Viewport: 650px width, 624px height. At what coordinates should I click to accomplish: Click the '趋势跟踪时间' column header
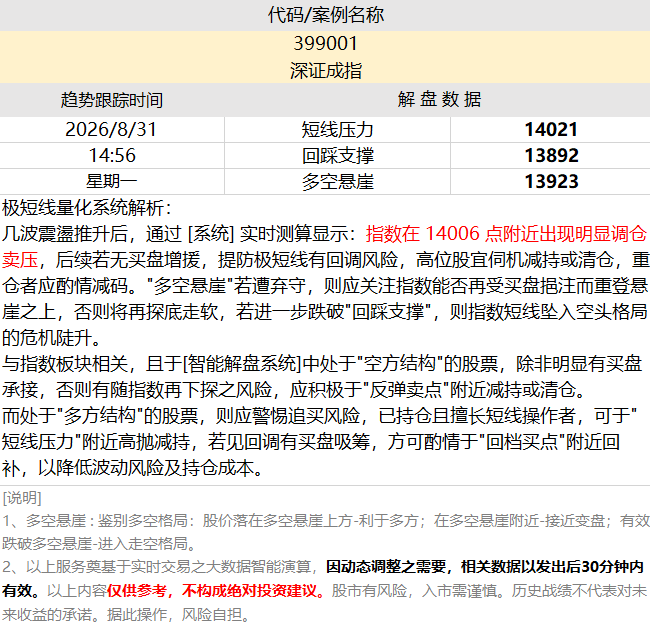click(112, 100)
